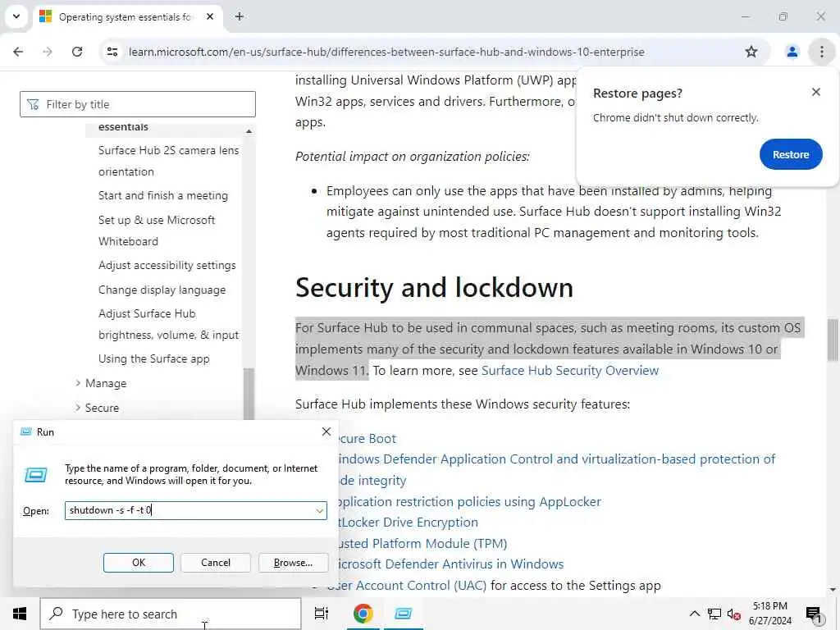Click the page vertical scrollbar thumb

click(833, 340)
